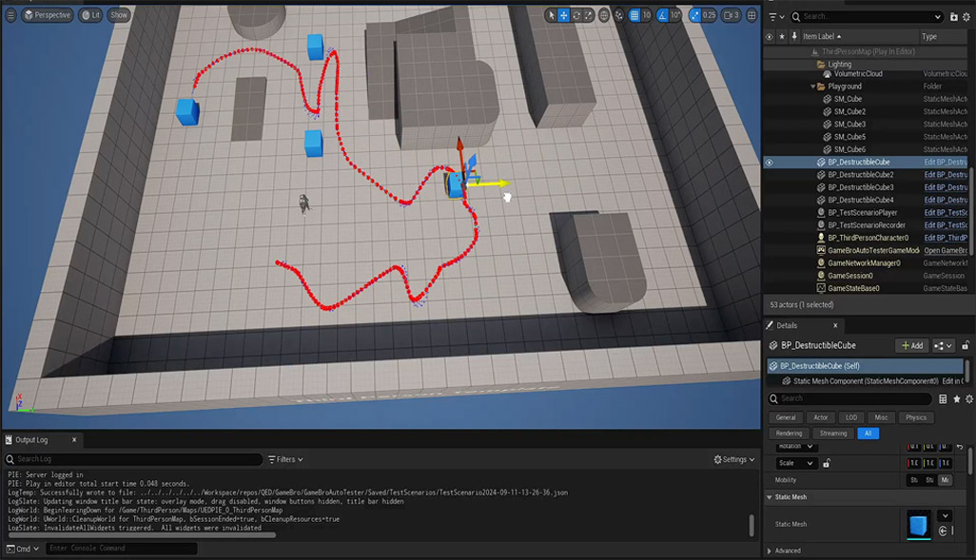Click Open GameBro link for GameBroAutoTesterGameMode
This screenshot has width=976, height=560.
pyautogui.click(x=946, y=251)
